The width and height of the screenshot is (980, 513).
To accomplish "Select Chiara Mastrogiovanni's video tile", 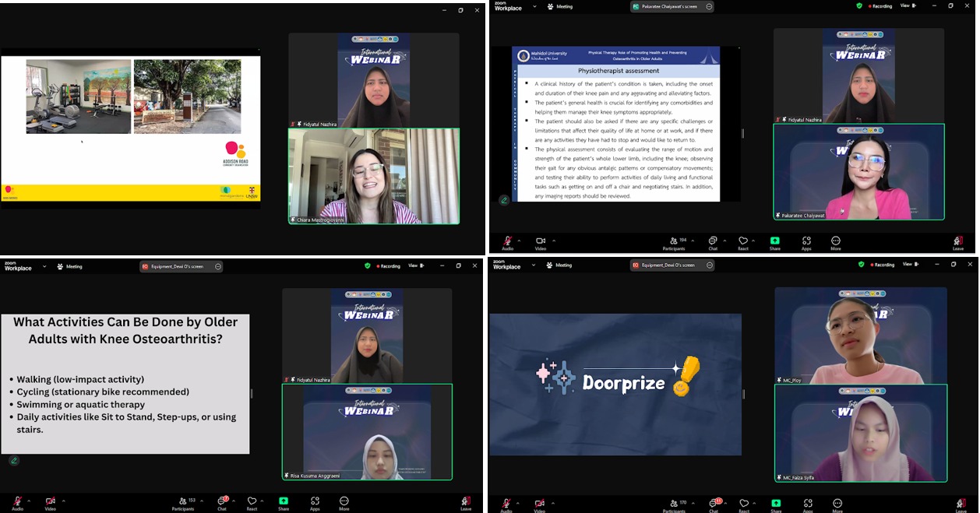I will tap(374, 177).
